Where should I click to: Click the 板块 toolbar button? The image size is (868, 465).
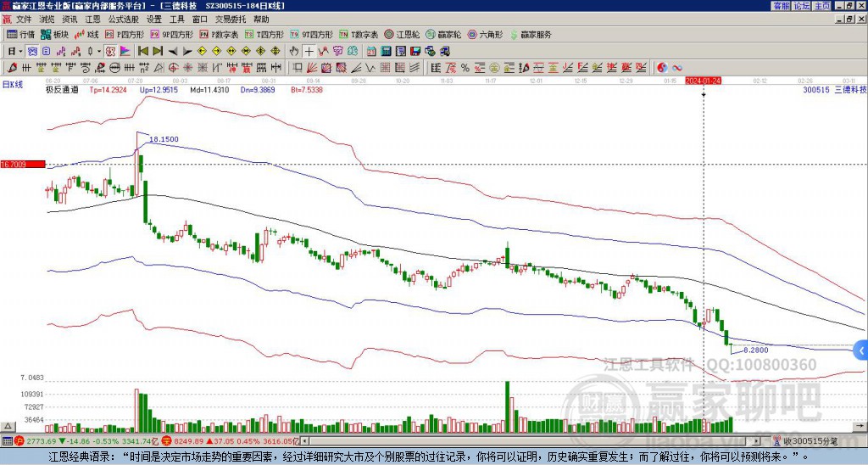[54, 34]
